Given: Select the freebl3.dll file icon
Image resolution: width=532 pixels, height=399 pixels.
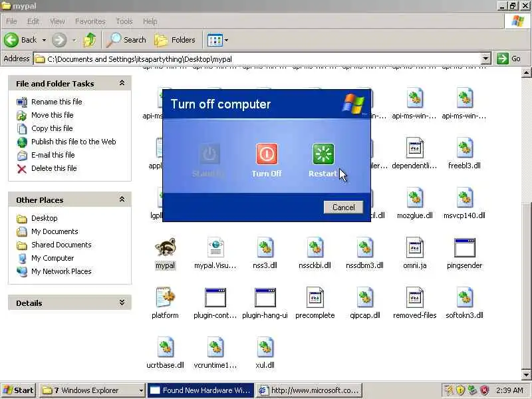Looking at the screenshot, I should [x=464, y=148].
